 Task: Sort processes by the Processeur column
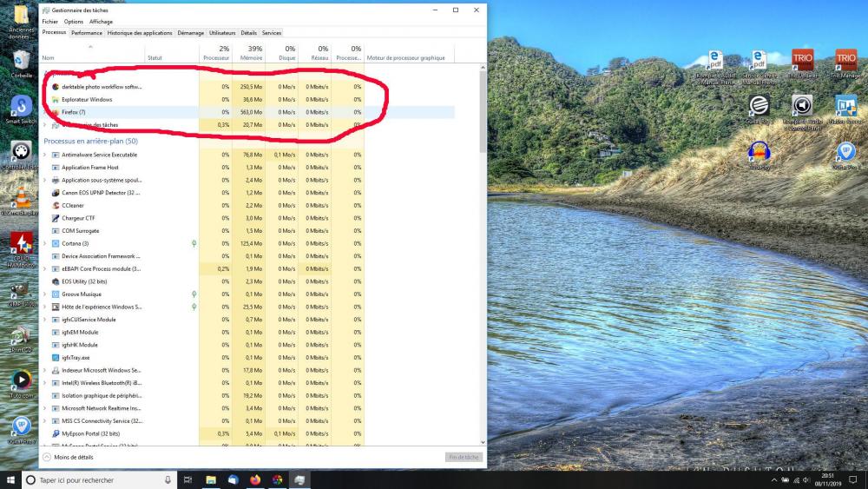[216, 53]
